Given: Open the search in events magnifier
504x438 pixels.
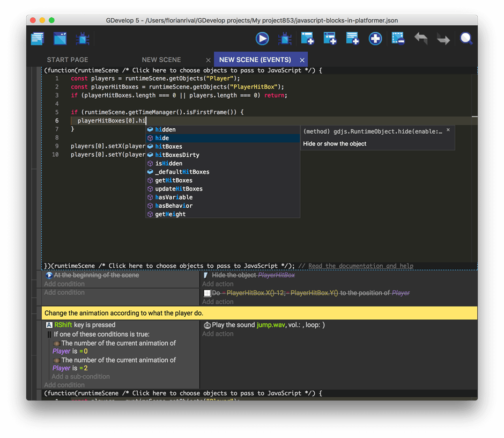Looking at the screenshot, I should pos(466,39).
